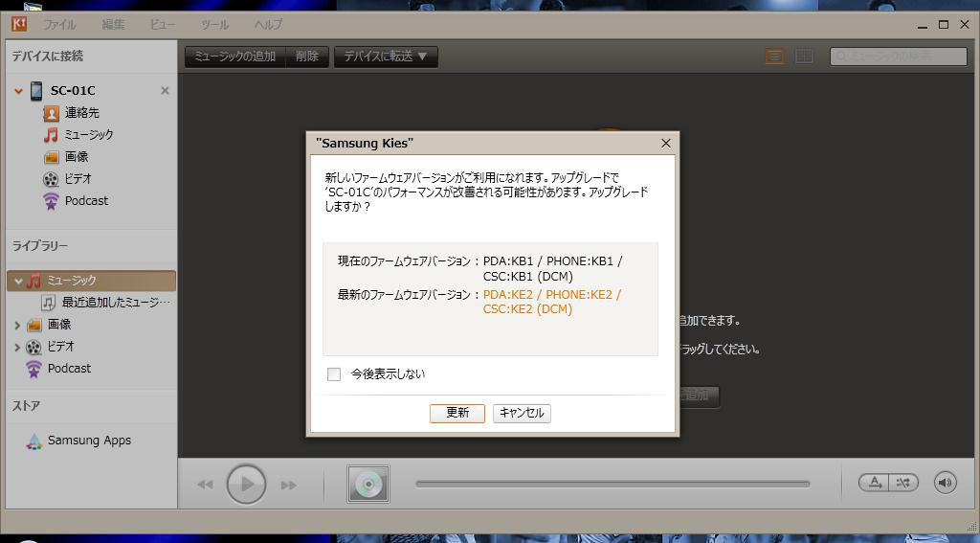The width and height of the screenshot is (980, 543).
Task: Click the play button
Action: point(246,485)
